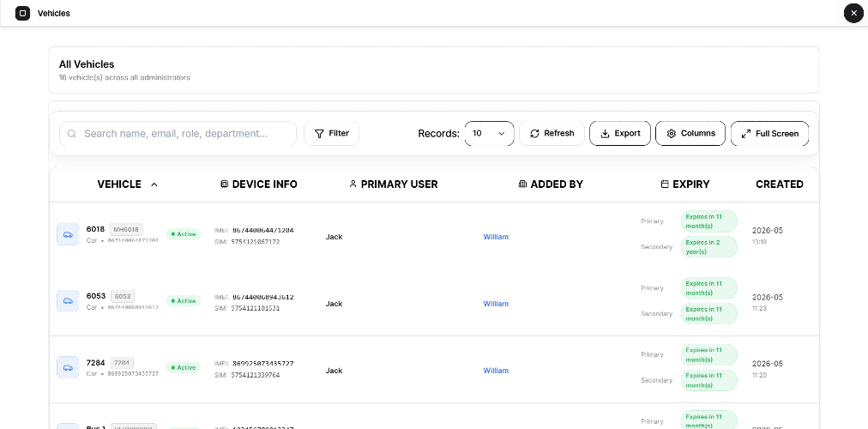Viewport: 868px width, 429px height.
Task: Click IMEI value 869925073435727 in 7284 row
Action: coord(263,364)
